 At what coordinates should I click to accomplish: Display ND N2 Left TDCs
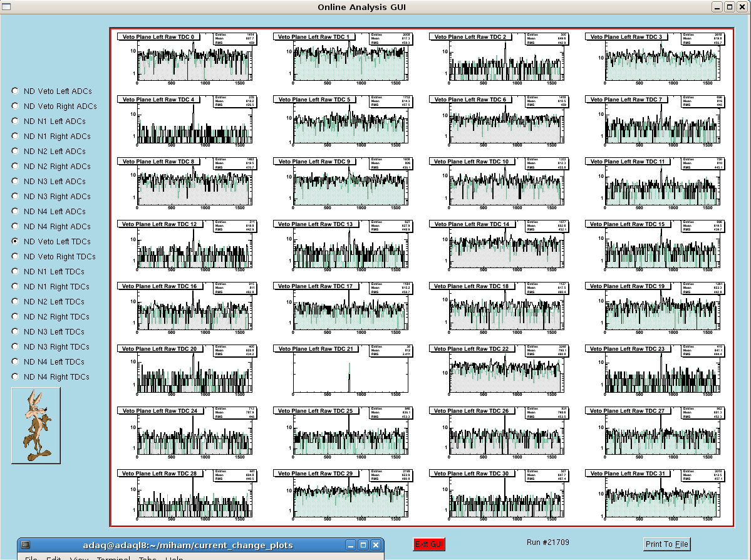pos(15,301)
